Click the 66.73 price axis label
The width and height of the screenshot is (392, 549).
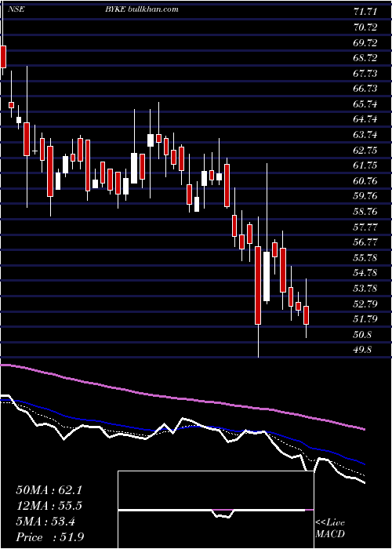pos(365,89)
